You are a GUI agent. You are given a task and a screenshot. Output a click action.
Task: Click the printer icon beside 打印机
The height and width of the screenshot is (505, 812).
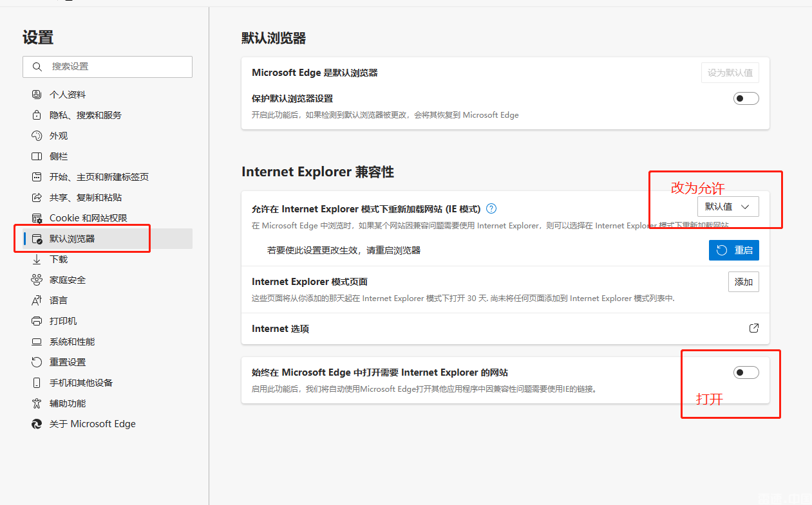click(x=37, y=321)
